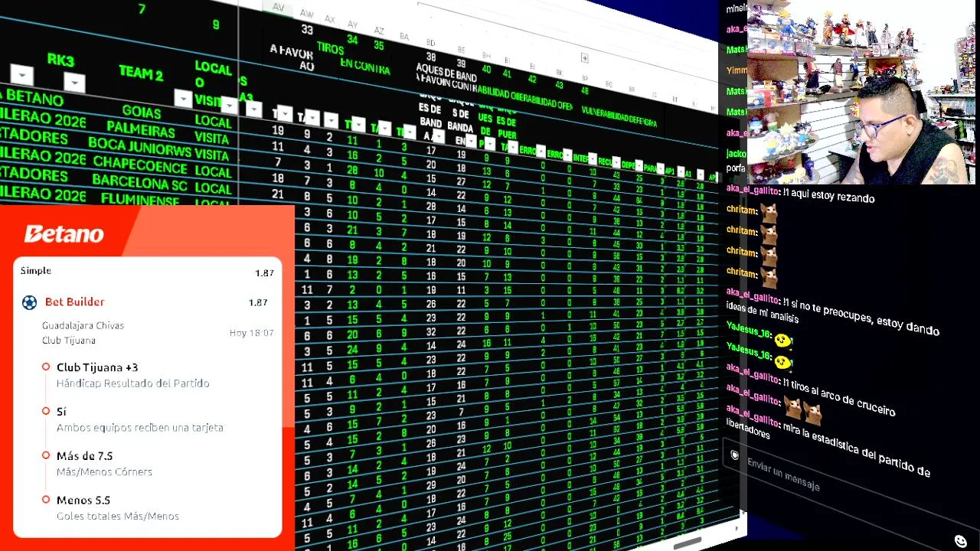Click the Betano logo on the bet slip

pyautogui.click(x=64, y=233)
